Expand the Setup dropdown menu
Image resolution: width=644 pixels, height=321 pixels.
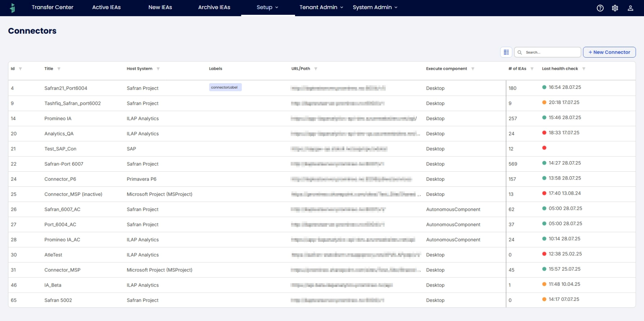268,8
